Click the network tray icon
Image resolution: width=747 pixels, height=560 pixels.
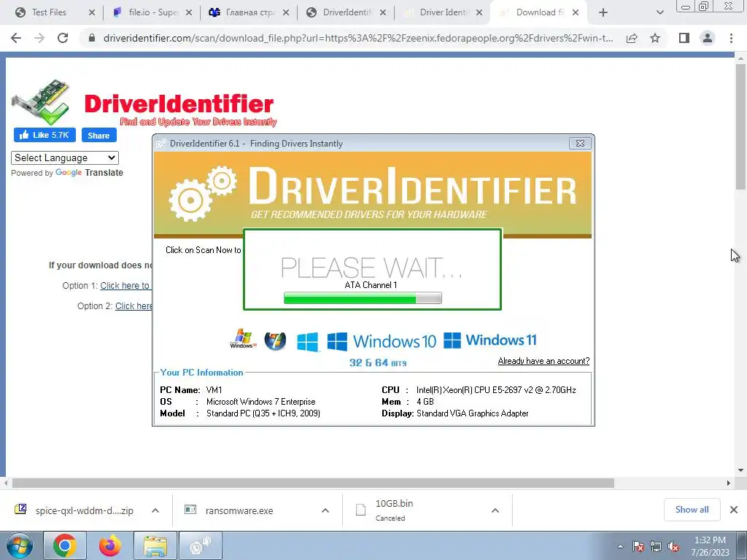(x=656, y=546)
